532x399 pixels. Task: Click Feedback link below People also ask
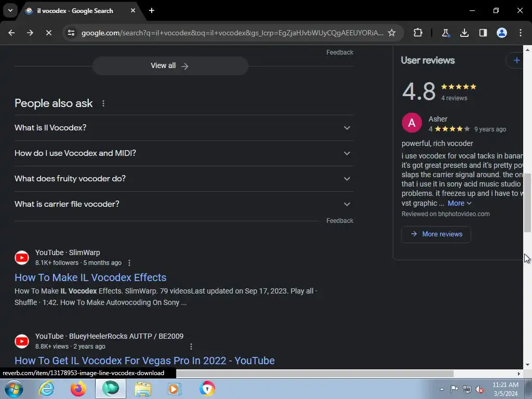pyautogui.click(x=340, y=221)
